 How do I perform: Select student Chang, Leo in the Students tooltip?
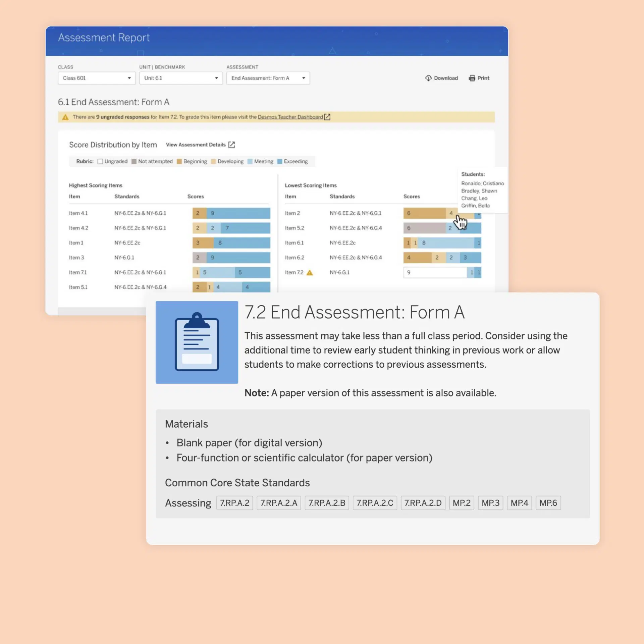[x=474, y=198]
